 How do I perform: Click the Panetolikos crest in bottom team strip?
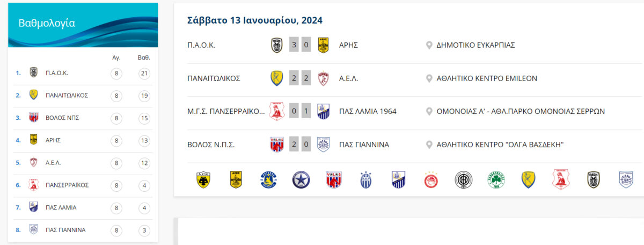coord(529,179)
